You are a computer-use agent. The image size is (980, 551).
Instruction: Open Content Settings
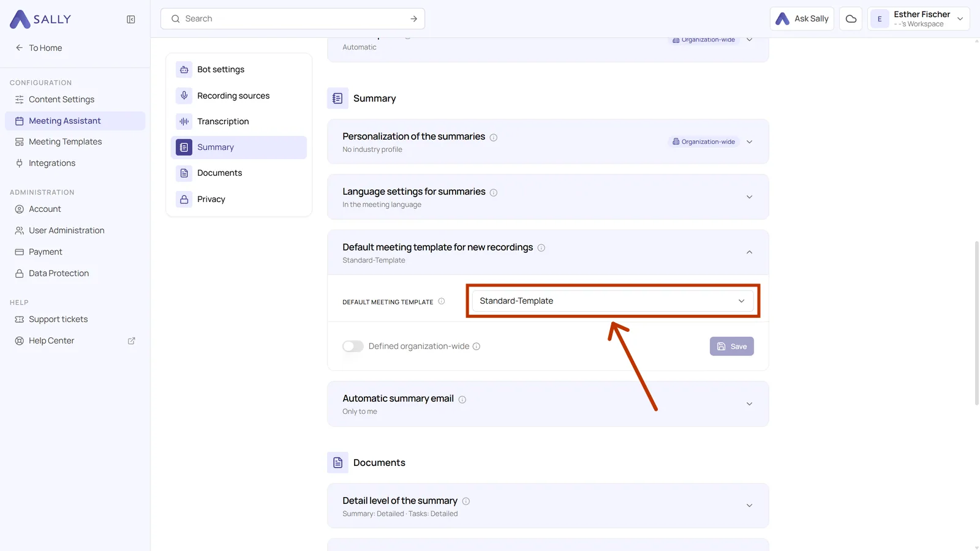pyautogui.click(x=75, y=99)
